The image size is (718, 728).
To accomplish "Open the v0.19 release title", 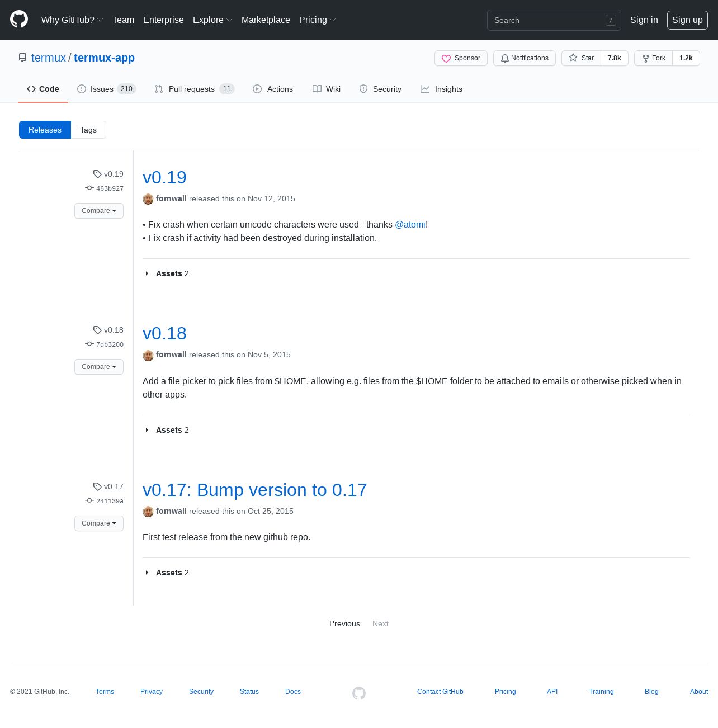I will pyautogui.click(x=164, y=177).
